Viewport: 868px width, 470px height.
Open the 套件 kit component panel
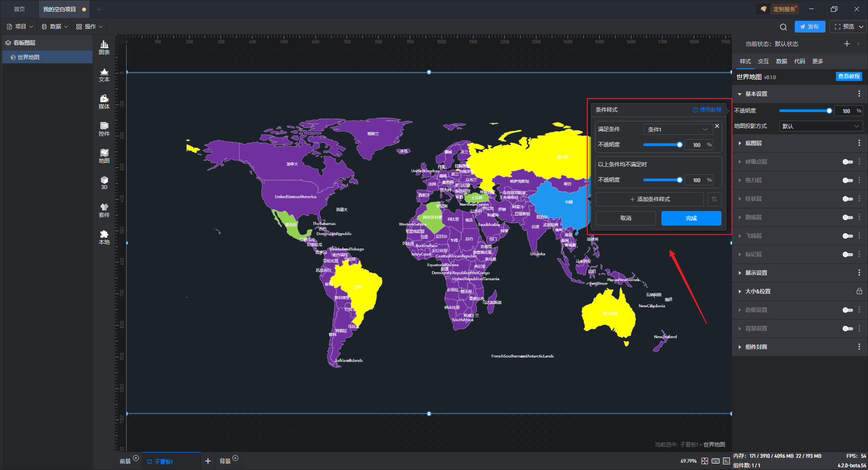pyautogui.click(x=104, y=210)
